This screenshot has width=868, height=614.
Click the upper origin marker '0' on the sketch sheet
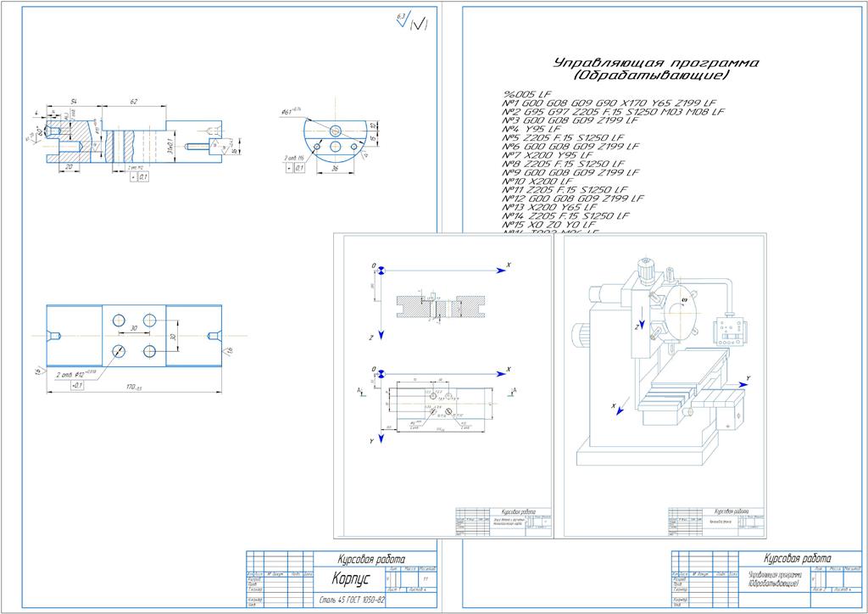[381, 271]
